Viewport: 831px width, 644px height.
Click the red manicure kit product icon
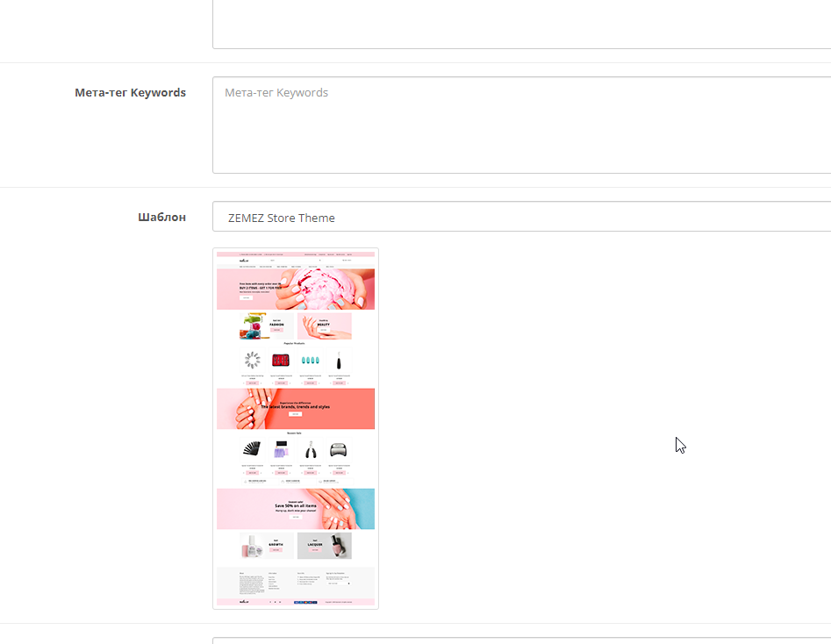click(x=281, y=361)
